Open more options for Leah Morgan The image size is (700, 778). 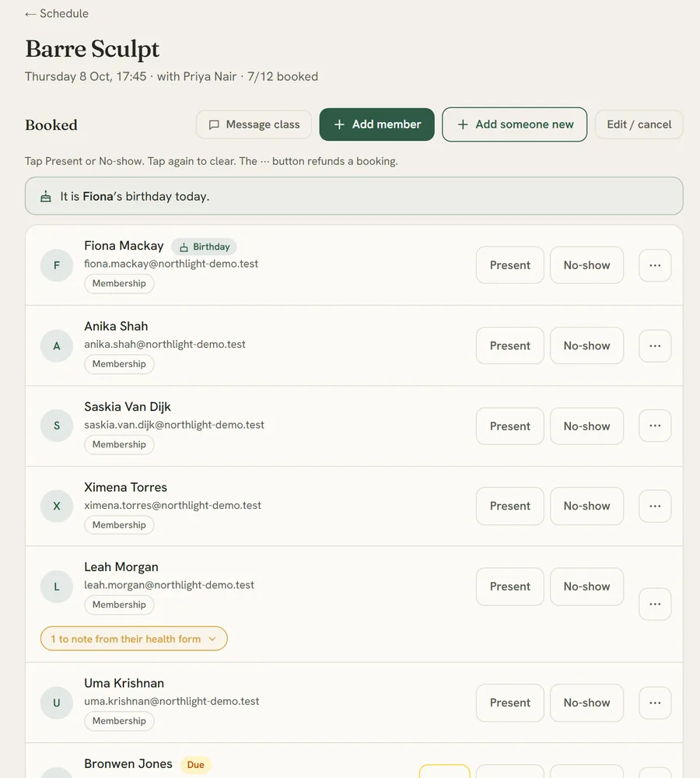pyautogui.click(x=655, y=604)
